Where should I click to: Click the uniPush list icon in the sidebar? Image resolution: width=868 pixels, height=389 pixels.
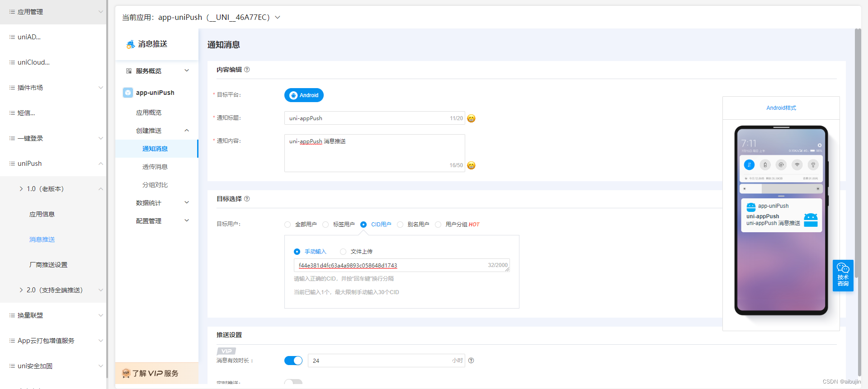point(12,164)
